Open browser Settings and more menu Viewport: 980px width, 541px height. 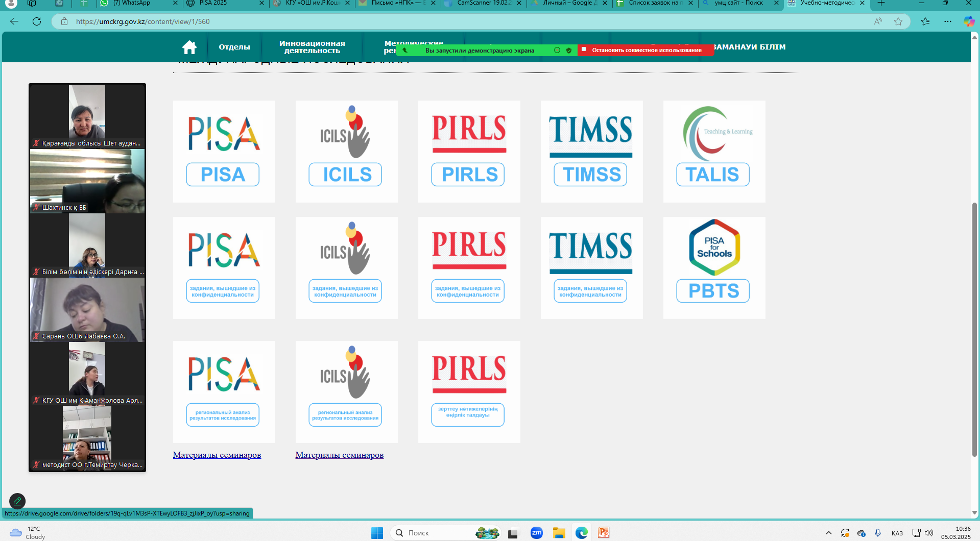click(948, 21)
